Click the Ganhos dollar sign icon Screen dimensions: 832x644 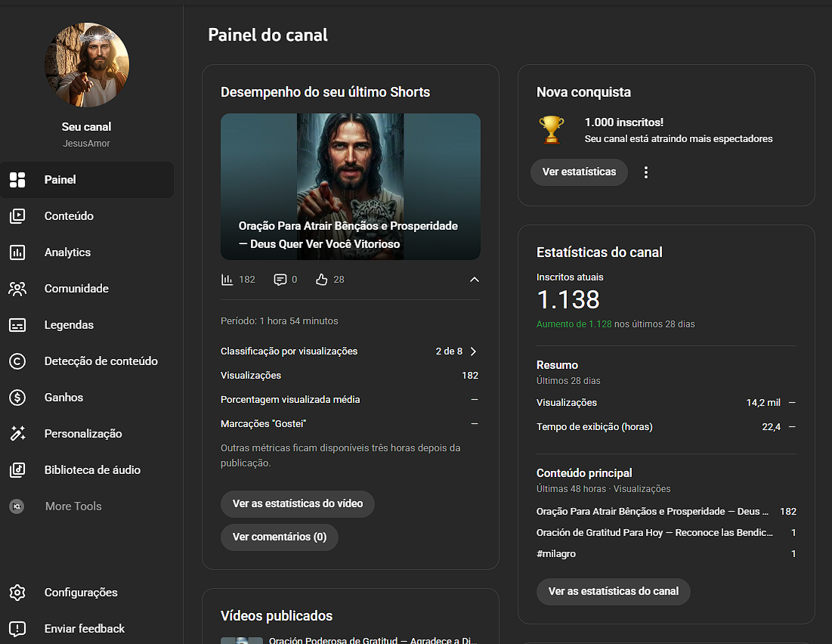[17, 398]
